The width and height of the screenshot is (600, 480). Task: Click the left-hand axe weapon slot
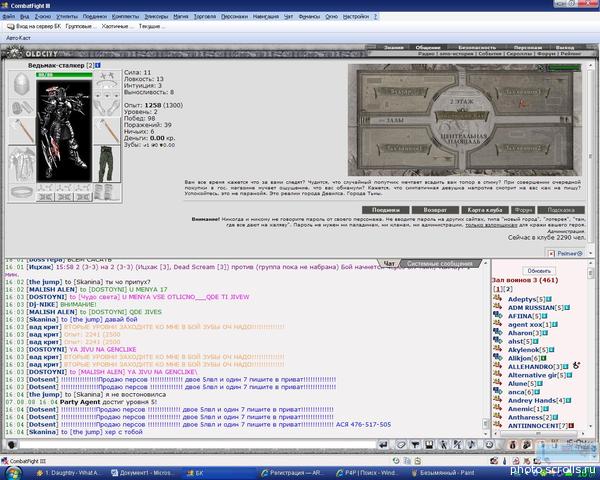coord(22,131)
